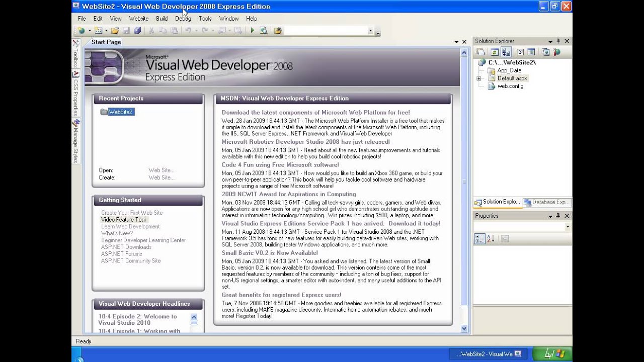
Task: Open the Website menu
Action: (x=138, y=19)
